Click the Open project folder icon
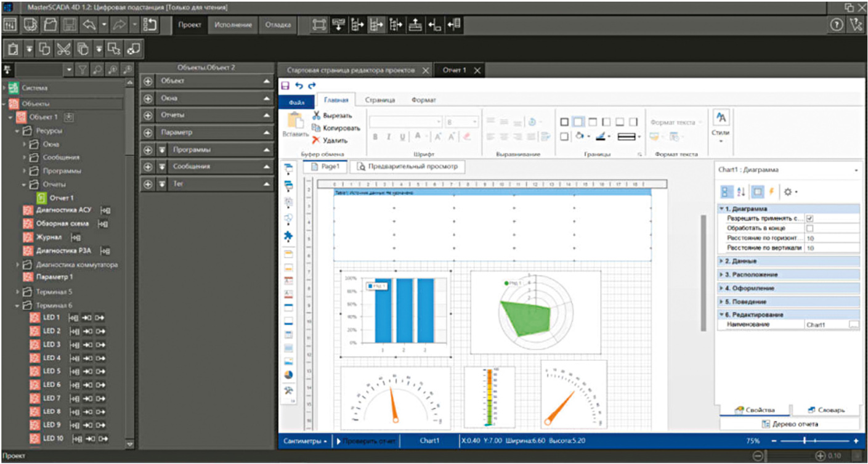 click(50, 25)
